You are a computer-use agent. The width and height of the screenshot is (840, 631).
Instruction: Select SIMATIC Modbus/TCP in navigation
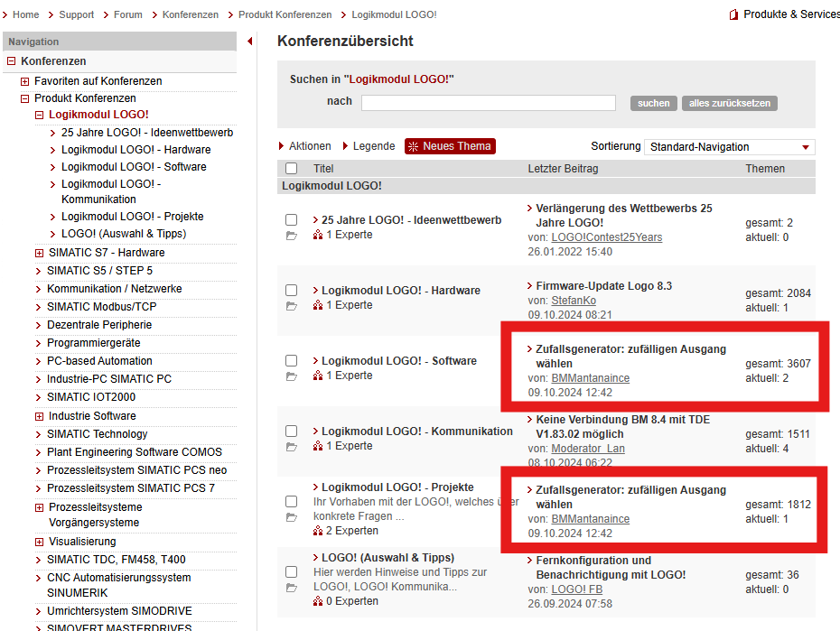(102, 307)
